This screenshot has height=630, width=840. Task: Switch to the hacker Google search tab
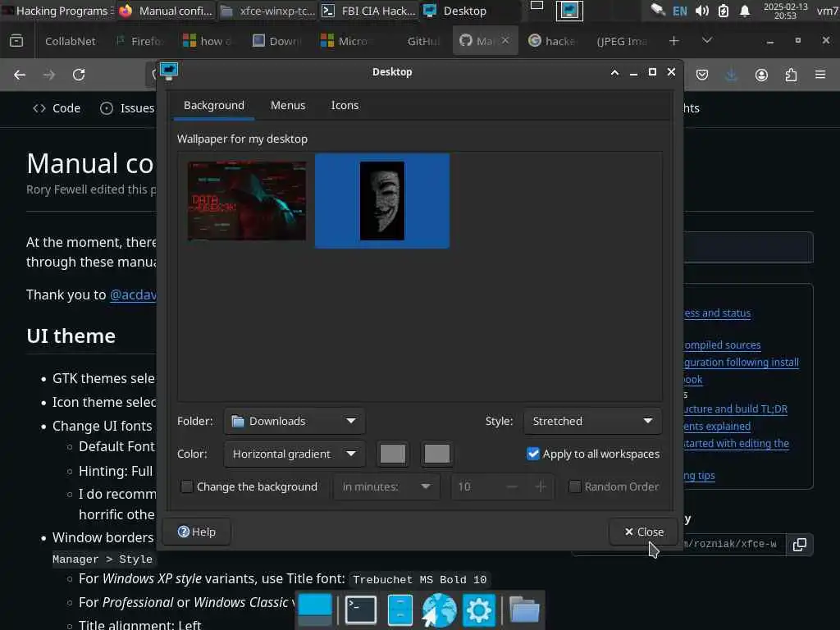tap(554, 41)
